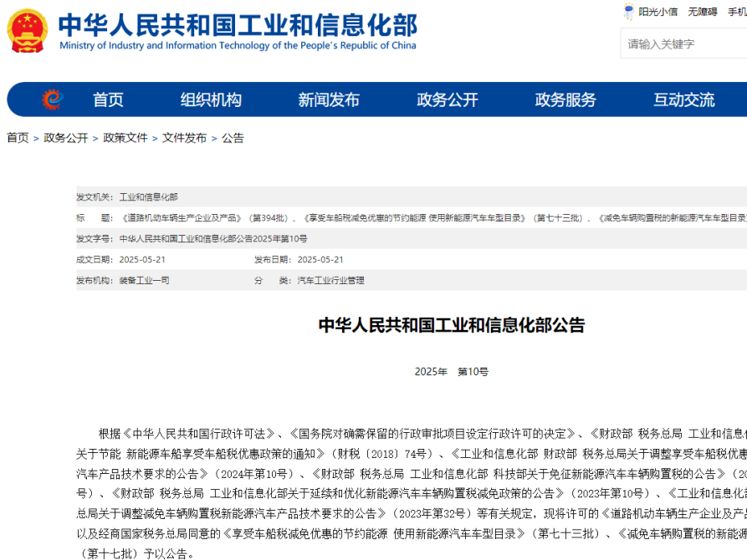Viewport: 747px width, 560px height.
Task: Click 政务公开 in the breadcrumb trail
Action: click(66, 138)
